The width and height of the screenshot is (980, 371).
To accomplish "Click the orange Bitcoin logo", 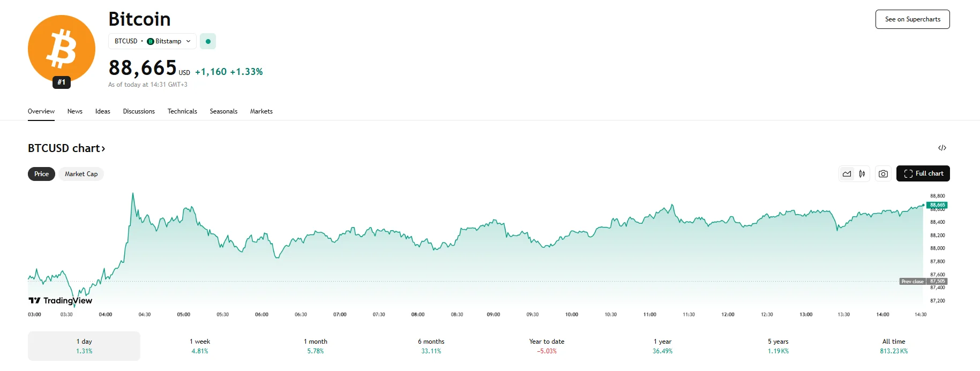I will pos(62,48).
